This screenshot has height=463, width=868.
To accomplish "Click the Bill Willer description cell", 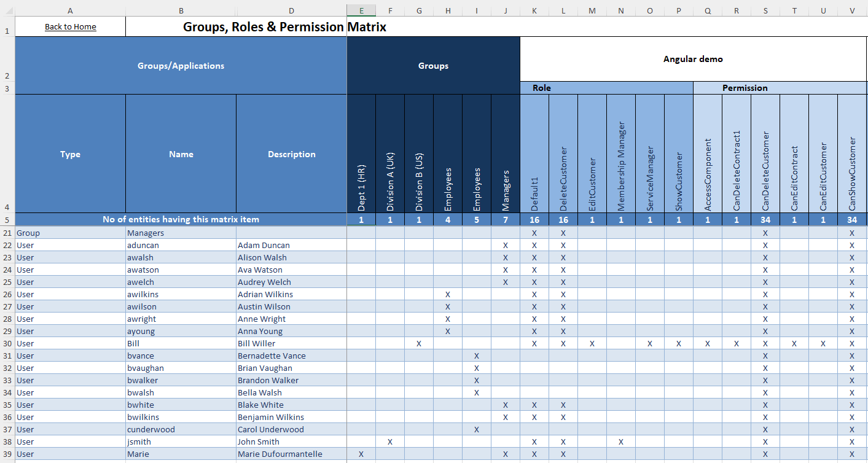I will (x=291, y=344).
